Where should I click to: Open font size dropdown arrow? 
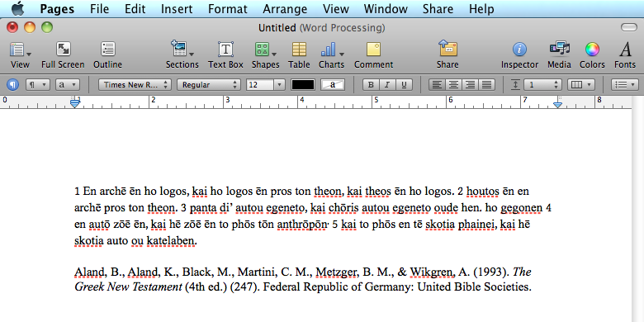pyautogui.click(x=279, y=84)
